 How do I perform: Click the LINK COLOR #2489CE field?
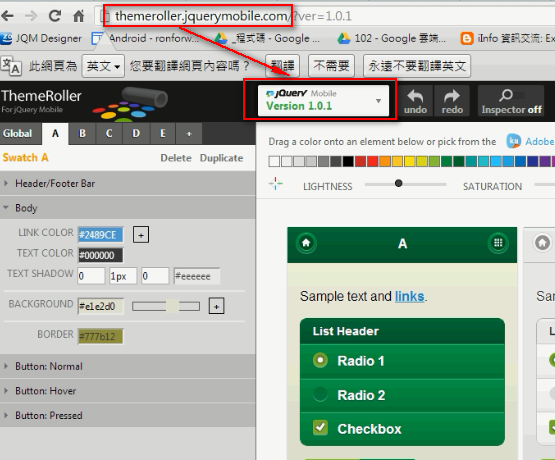click(x=101, y=235)
